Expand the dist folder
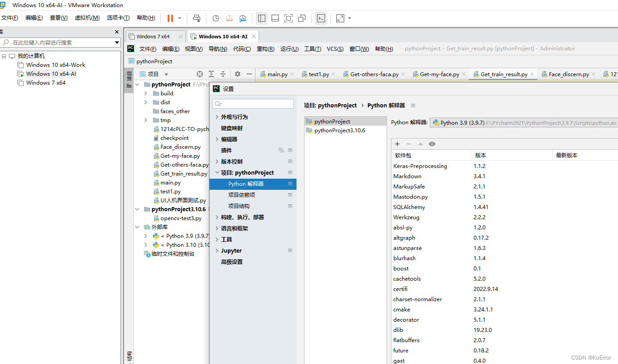618x364 pixels. 146,102
